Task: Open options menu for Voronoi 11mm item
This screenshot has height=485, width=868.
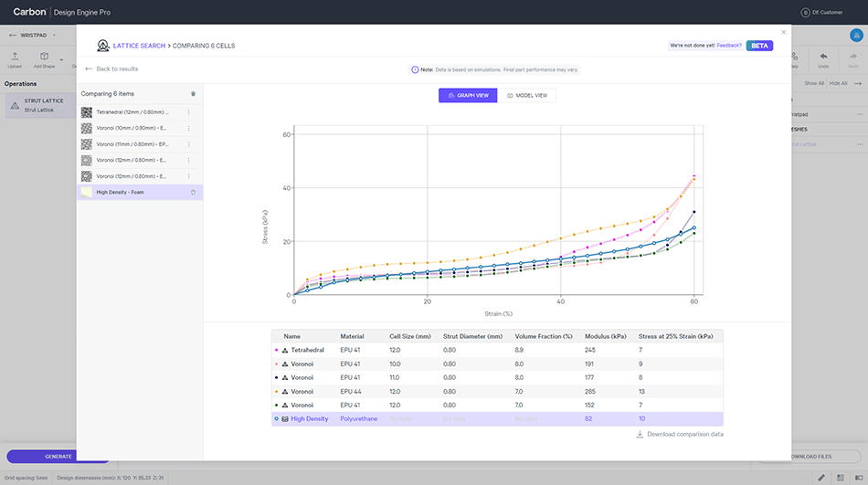Action: tap(189, 144)
